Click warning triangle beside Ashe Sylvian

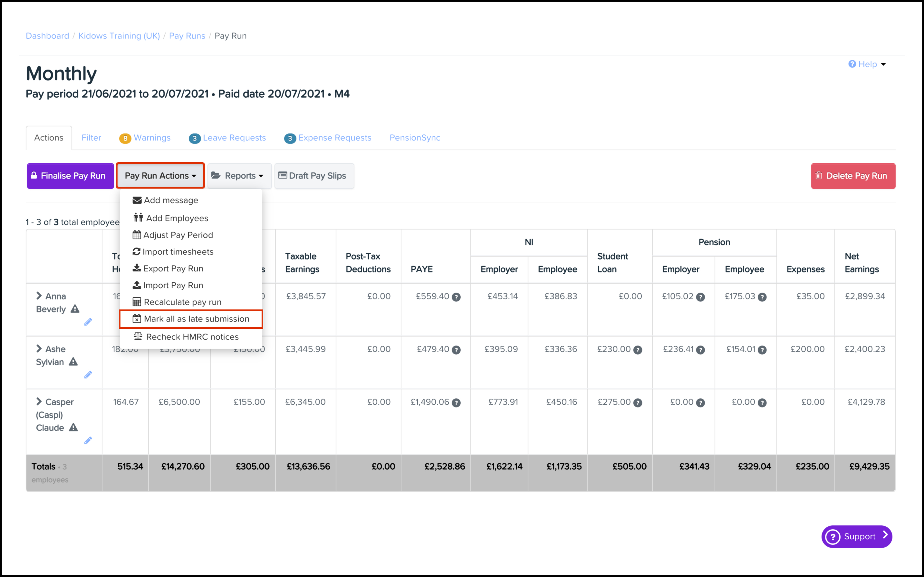point(73,362)
